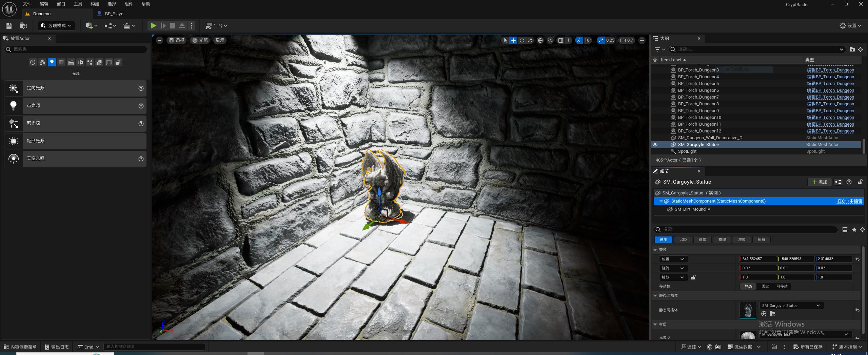Toggle grid snapping in viewport
The height and width of the screenshot is (355, 868).
[x=561, y=40]
